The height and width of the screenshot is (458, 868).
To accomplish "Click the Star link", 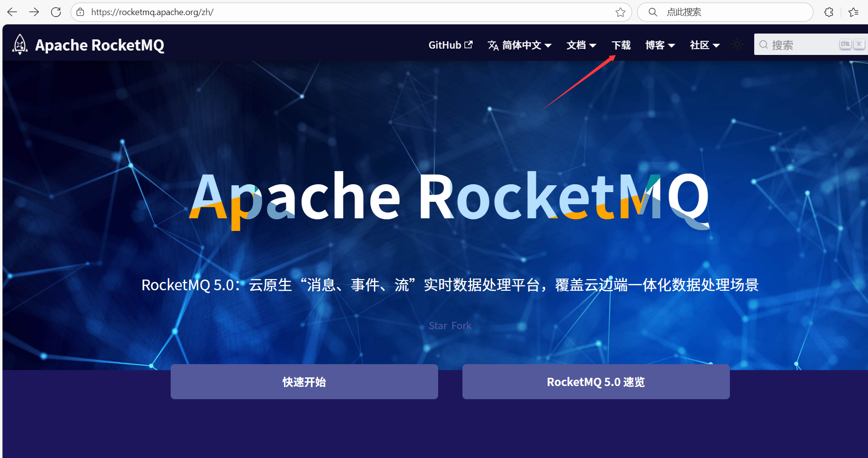I will (438, 326).
